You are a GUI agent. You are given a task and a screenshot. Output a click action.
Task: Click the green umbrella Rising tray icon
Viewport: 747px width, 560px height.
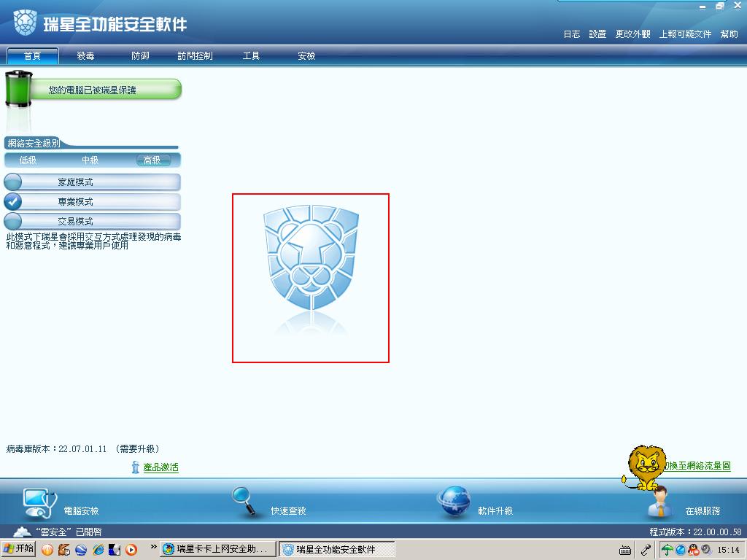point(667,550)
